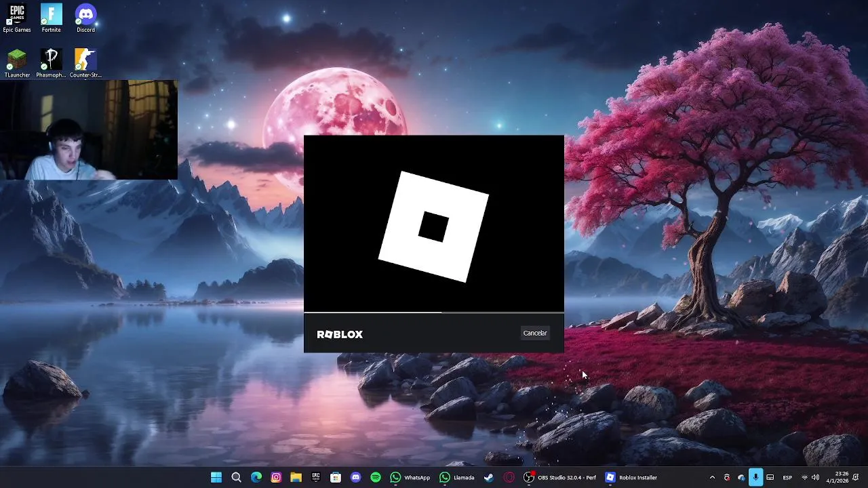Toggle the microphone tray indicator
Viewport: 868px width, 488px height.
pos(755,477)
